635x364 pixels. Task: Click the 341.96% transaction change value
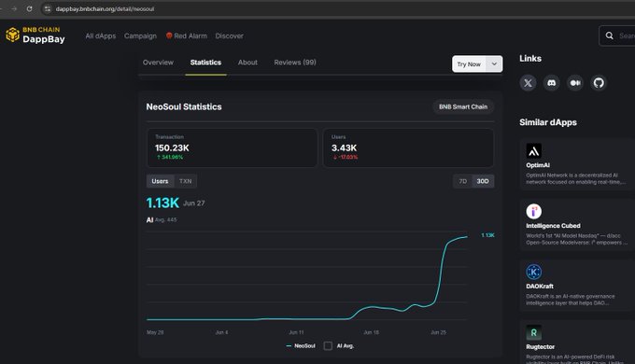pos(170,157)
